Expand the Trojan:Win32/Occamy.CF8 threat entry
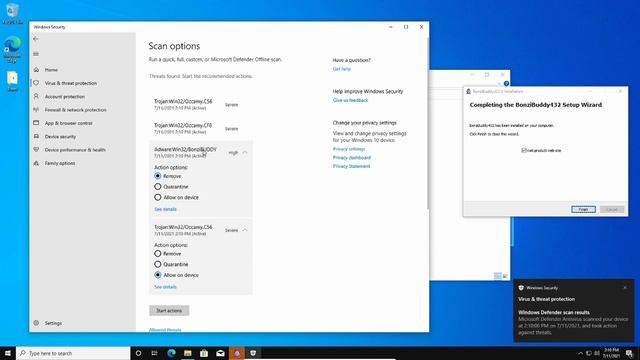The height and width of the screenshot is (360, 640). pyautogui.click(x=200, y=128)
